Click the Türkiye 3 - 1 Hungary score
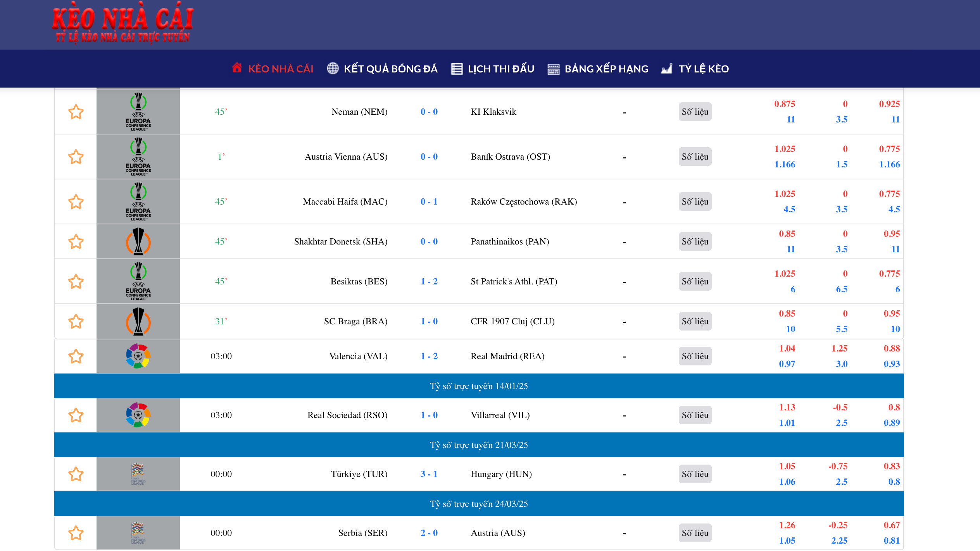The height and width of the screenshot is (551, 980). tap(429, 474)
